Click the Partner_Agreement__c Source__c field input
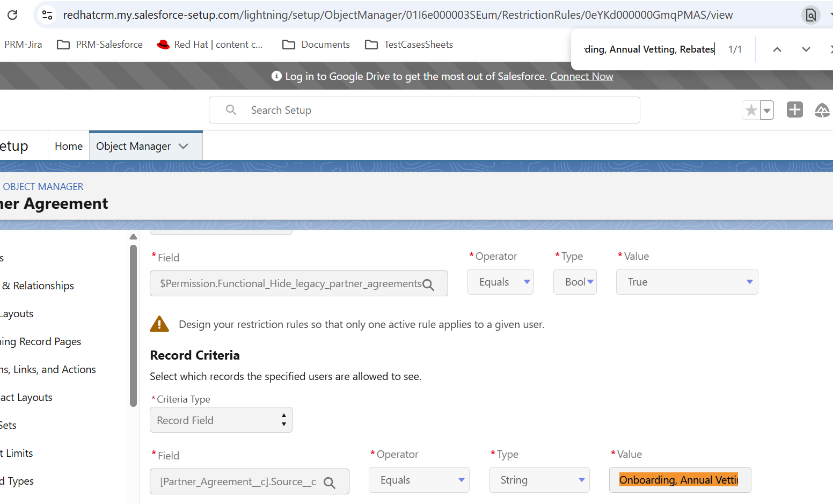Viewport: 833px width, 504px height. [x=250, y=481]
